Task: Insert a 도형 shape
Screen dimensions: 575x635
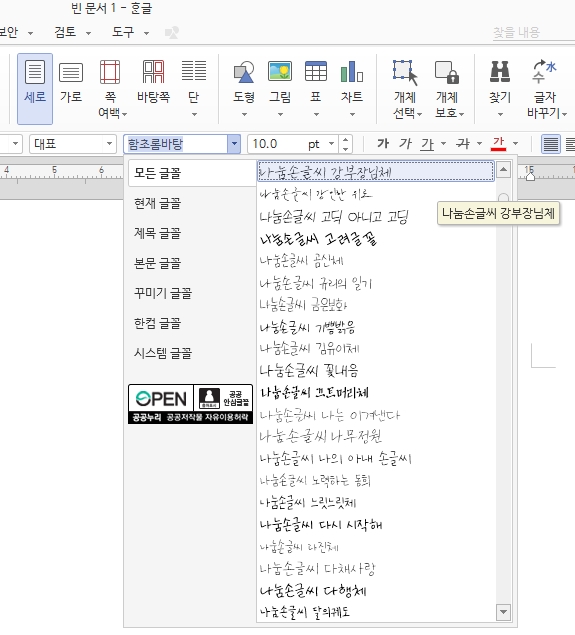Action: (x=244, y=89)
